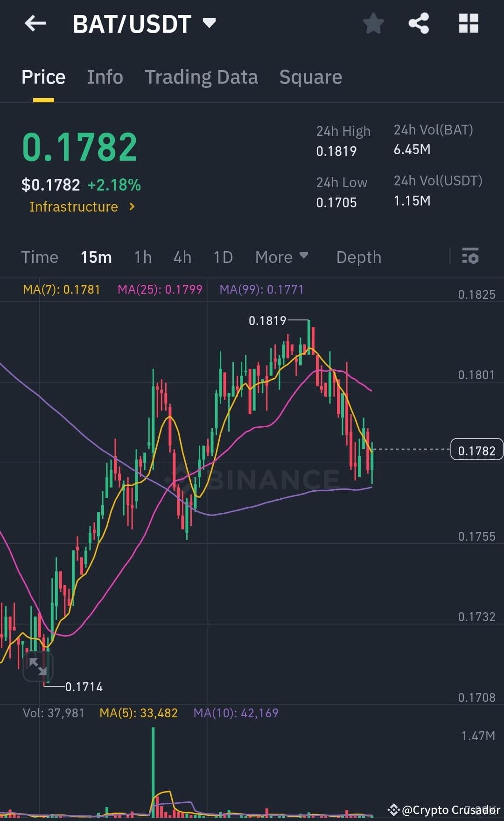This screenshot has height=821, width=504.
Task: Select the 24h High value 0.1819
Action: 337,150
